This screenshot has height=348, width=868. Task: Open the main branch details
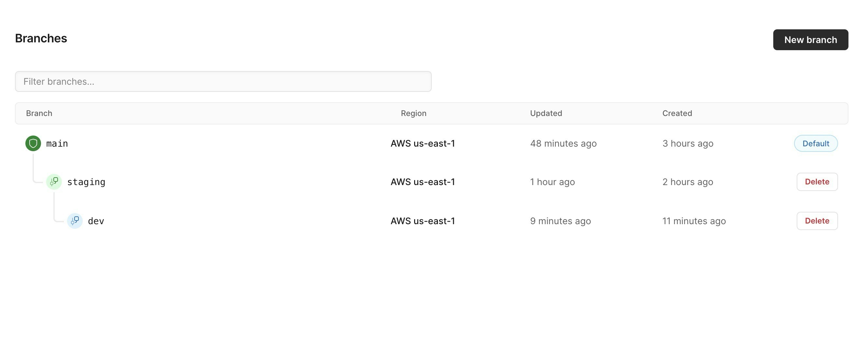click(57, 143)
